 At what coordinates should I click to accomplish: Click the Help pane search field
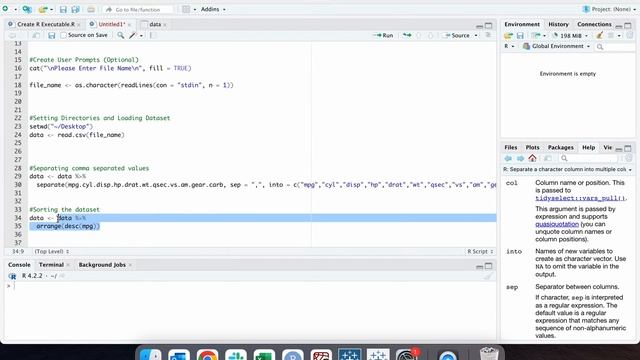589,158
